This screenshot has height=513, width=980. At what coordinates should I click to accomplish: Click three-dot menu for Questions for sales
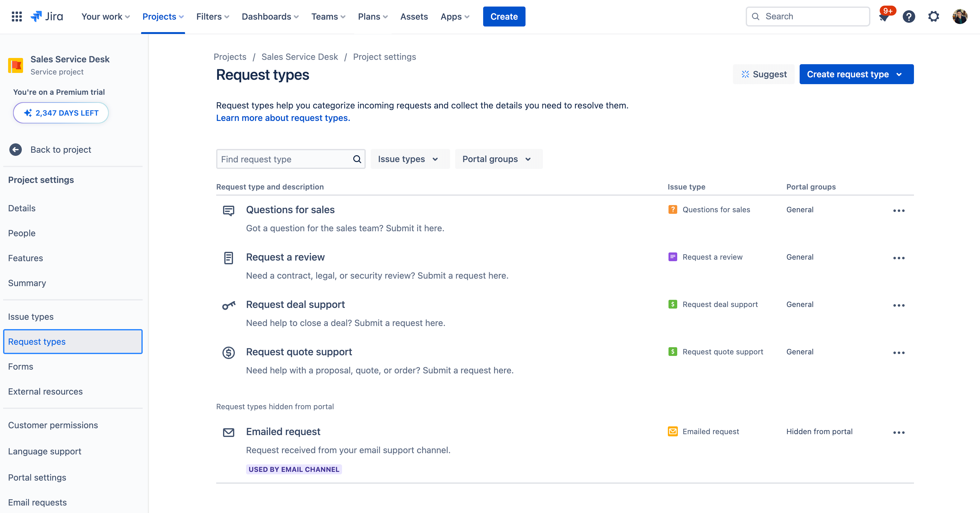coord(898,209)
